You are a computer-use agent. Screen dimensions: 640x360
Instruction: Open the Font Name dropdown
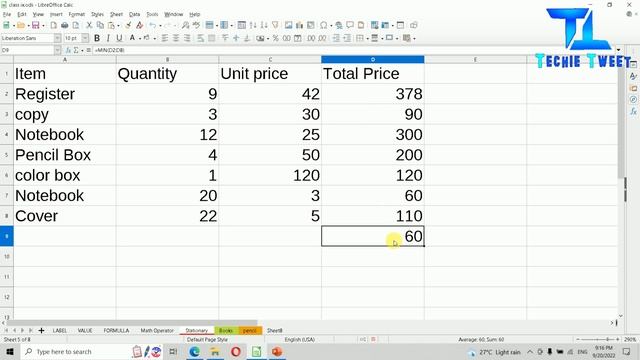point(58,38)
